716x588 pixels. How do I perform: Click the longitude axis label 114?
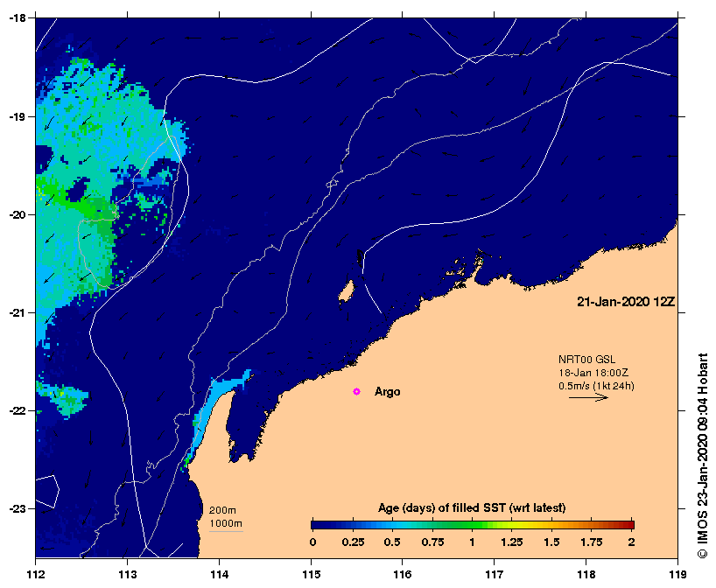click(219, 574)
